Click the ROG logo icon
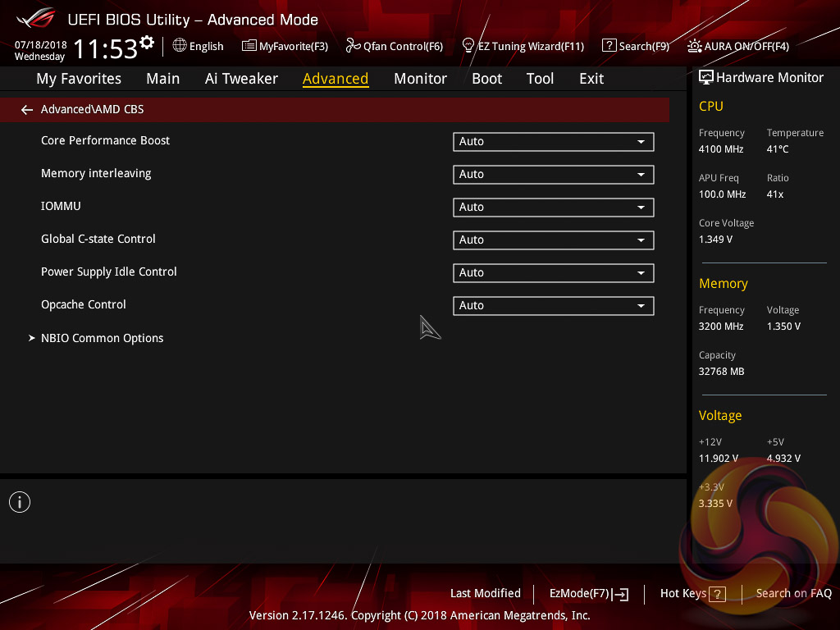 pos(35,18)
